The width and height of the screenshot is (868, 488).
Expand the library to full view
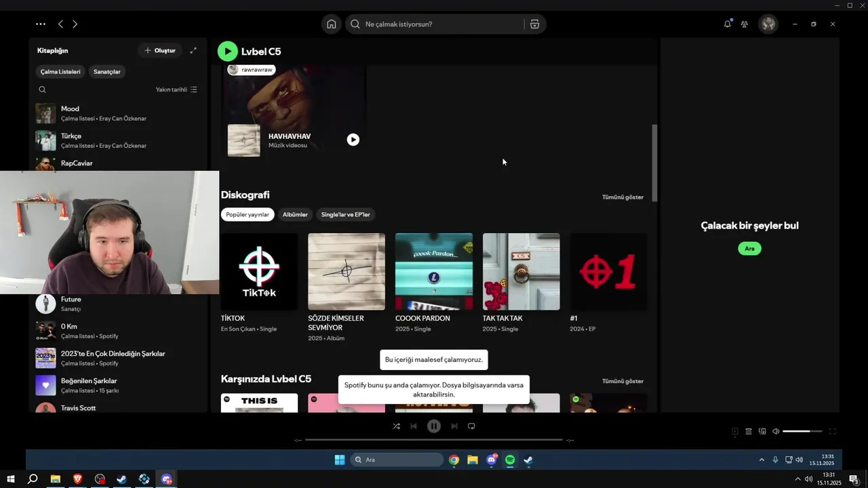pyautogui.click(x=193, y=50)
